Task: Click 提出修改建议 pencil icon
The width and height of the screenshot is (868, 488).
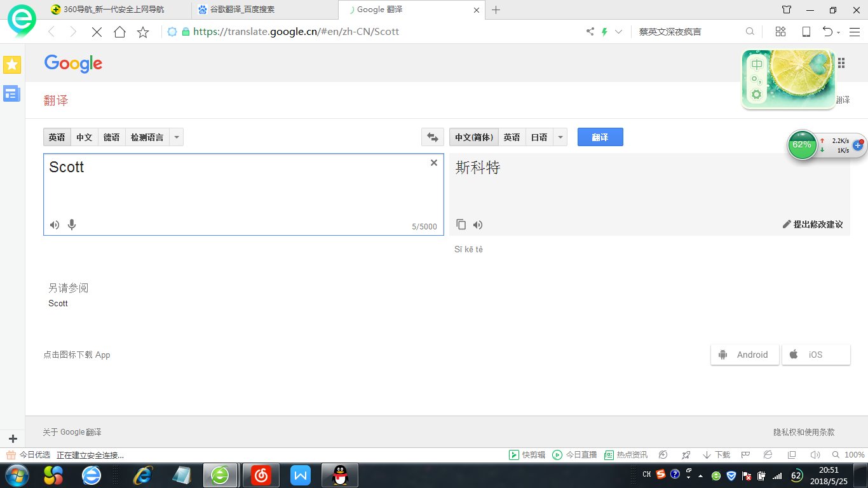Action: (x=787, y=224)
